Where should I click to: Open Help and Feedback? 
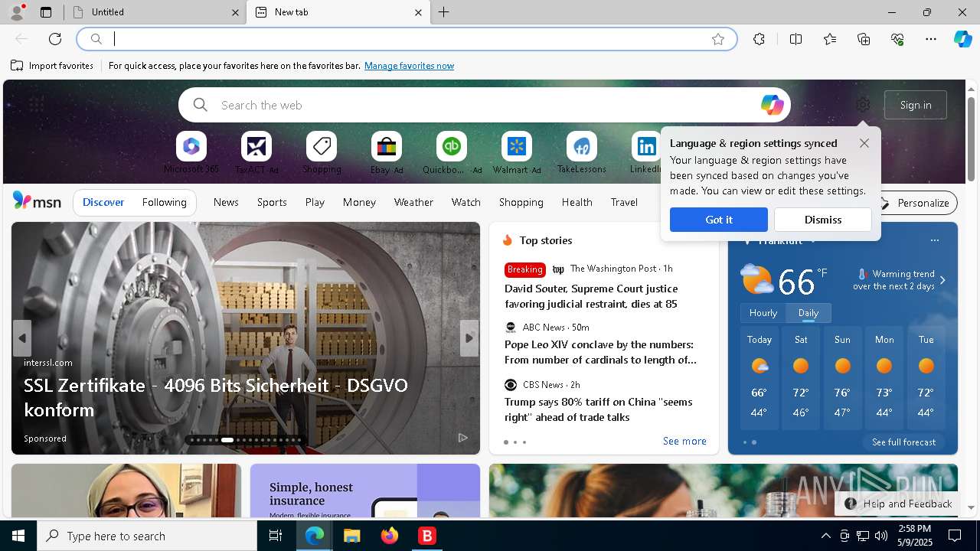pos(899,504)
